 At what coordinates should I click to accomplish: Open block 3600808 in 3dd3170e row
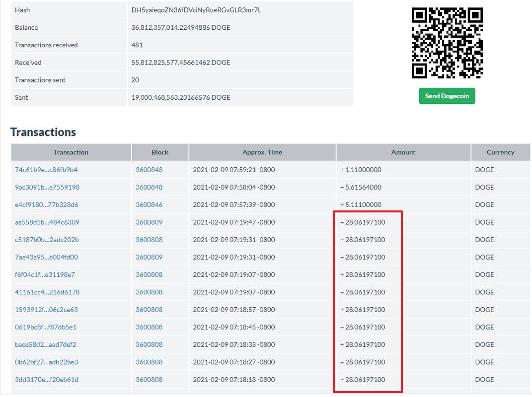click(x=149, y=380)
